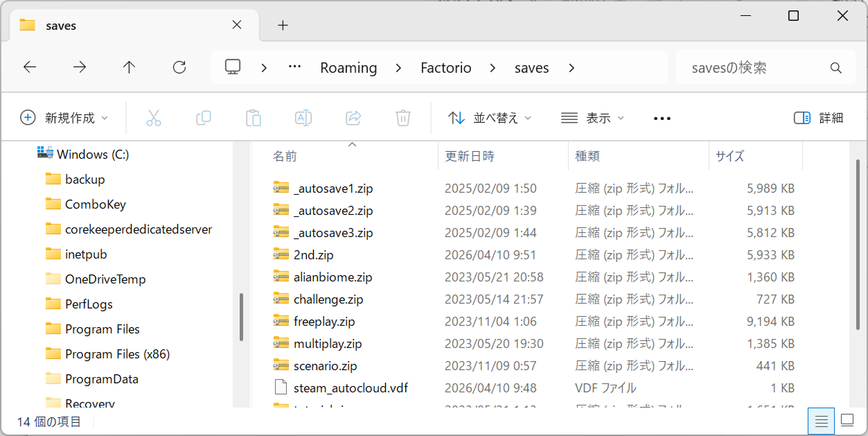Open the 並べ替え sort dropdown
Viewport: 868px width, 436px height.
click(x=490, y=118)
